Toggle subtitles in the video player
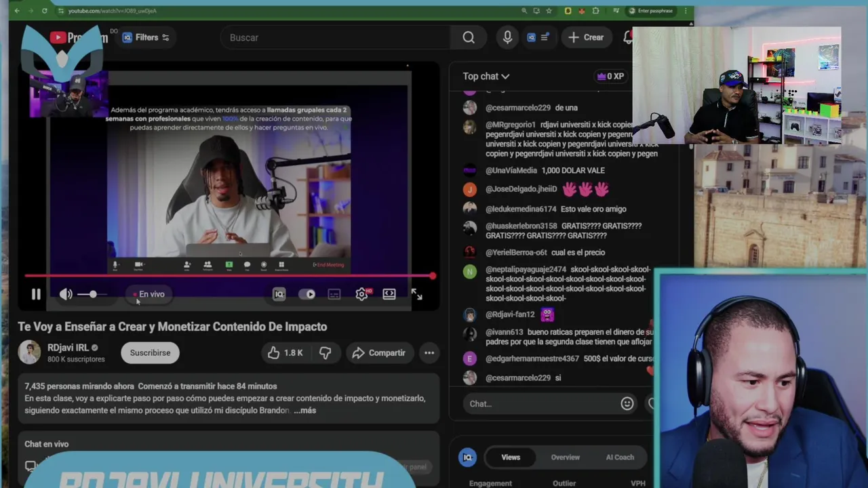Screen dimensions: 868x488 coord(334,294)
